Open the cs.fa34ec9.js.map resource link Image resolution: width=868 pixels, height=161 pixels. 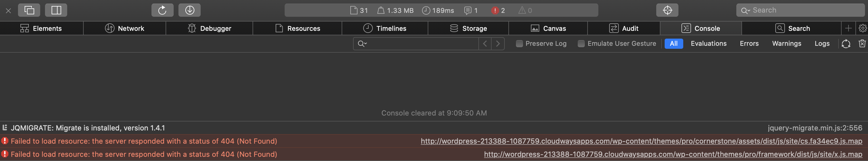[641, 141]
